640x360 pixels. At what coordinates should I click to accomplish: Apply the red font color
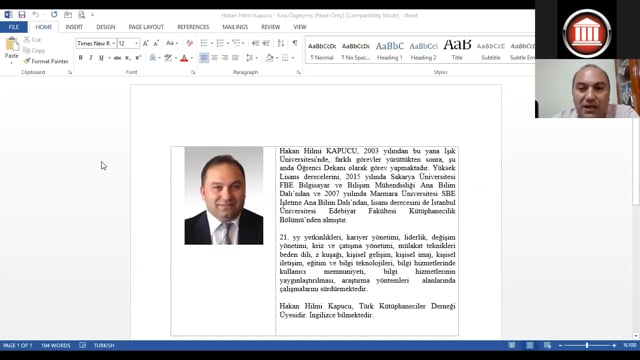184,58
